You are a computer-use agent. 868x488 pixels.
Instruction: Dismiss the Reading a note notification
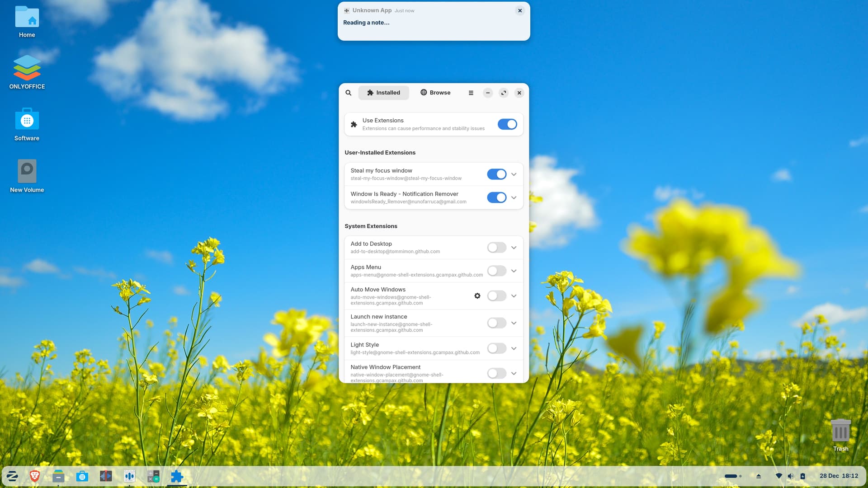[519, 10]
